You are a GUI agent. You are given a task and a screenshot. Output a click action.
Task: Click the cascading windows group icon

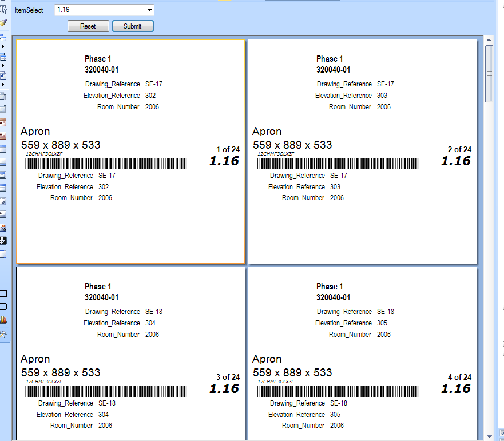[x=3, y=38]
